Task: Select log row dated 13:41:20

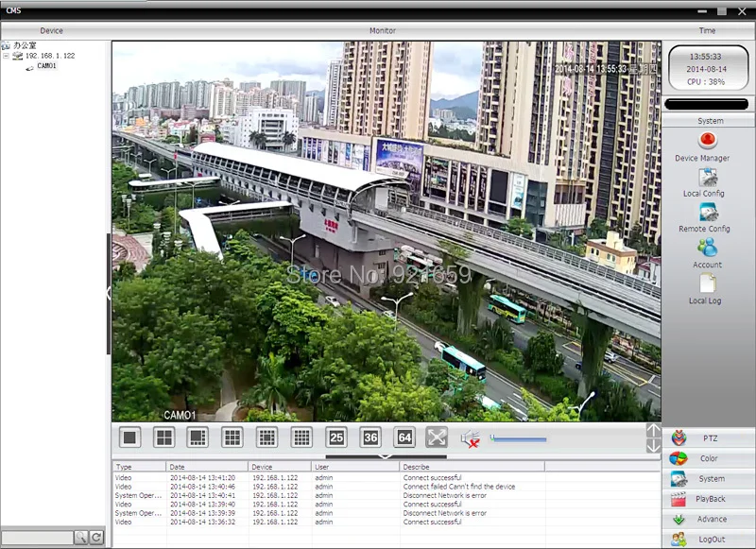Action: click(x=387, y=478)
